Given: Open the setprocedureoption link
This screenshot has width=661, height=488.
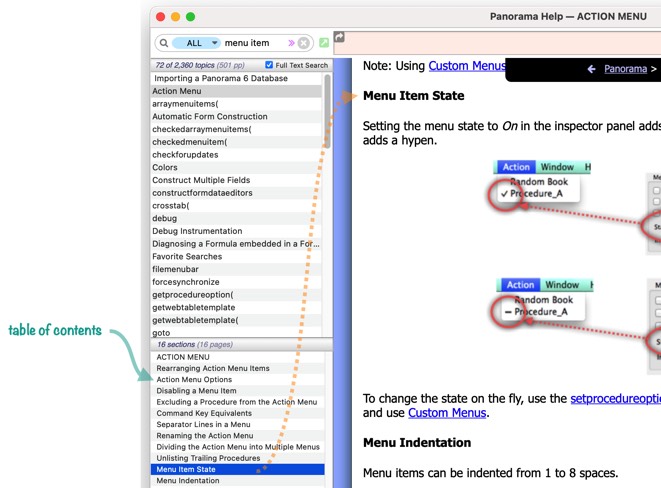Looking at the screenshot, I should tap(615, 398).
